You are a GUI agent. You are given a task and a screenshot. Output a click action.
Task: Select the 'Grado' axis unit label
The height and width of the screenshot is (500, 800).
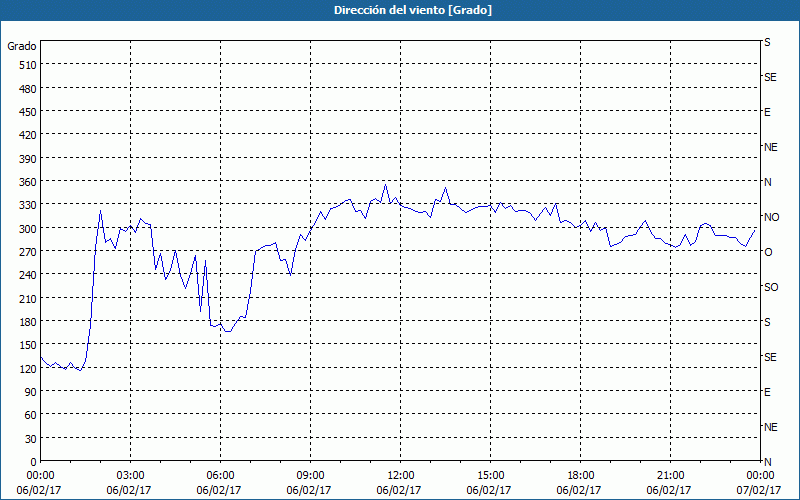pos(22,46)
